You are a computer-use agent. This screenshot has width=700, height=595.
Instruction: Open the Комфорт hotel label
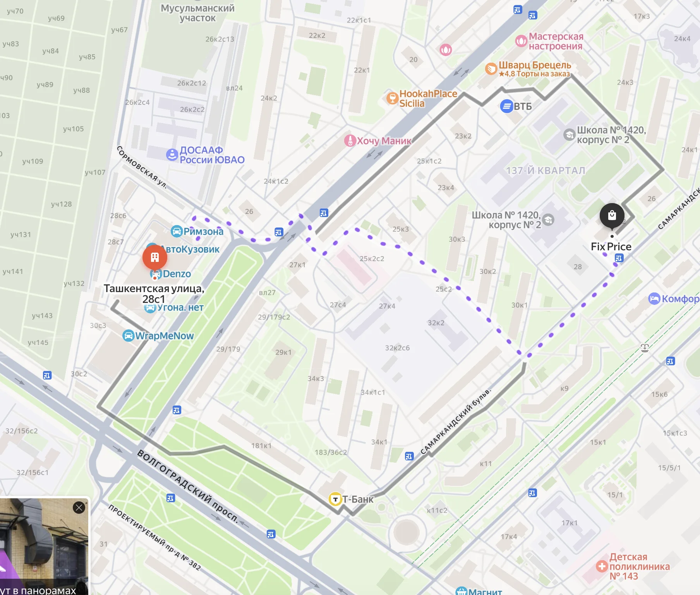(x=680, y=299)
